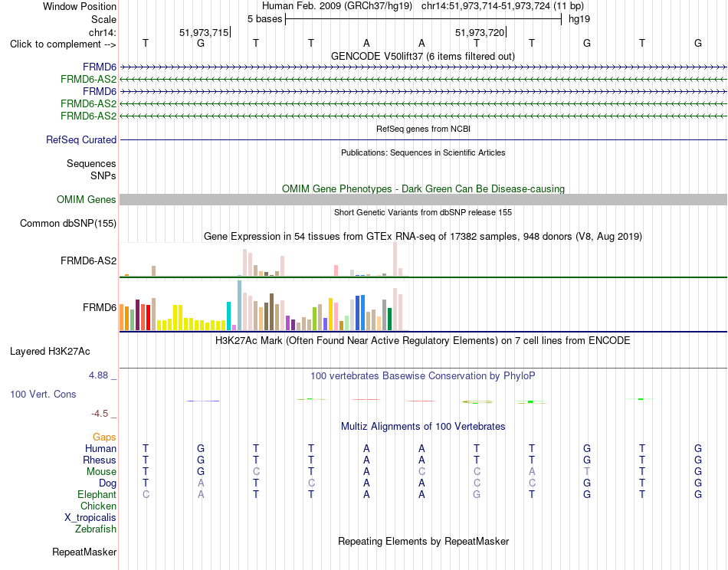Image resolution: width=728 pixels, height=570 pixels.
Task: Open 'Publications: Sequences in Scientific Articles' title
Action: 423,152
